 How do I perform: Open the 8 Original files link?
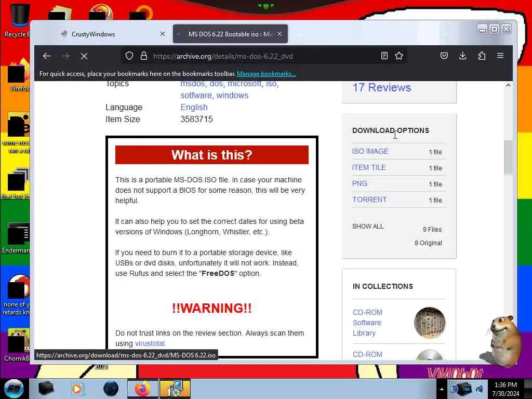428,243
